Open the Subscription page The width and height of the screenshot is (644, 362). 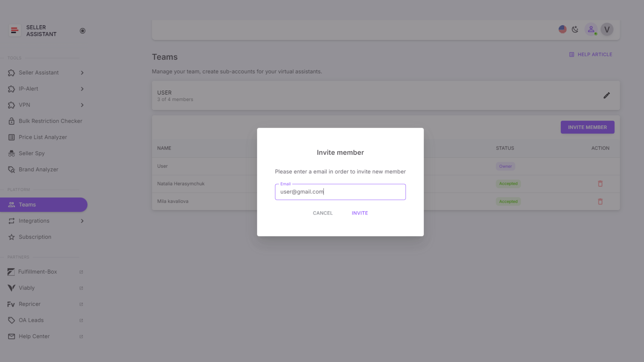coord(35,237)
